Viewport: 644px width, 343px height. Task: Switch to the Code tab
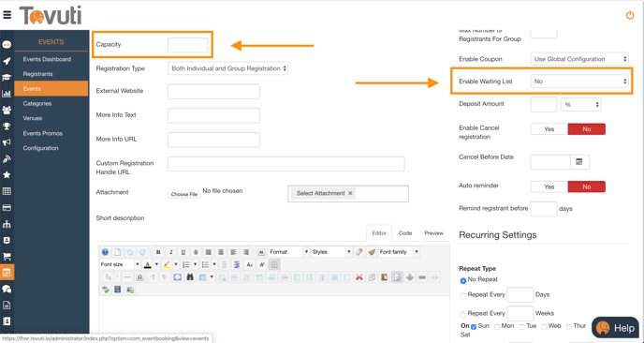[405, 232]
